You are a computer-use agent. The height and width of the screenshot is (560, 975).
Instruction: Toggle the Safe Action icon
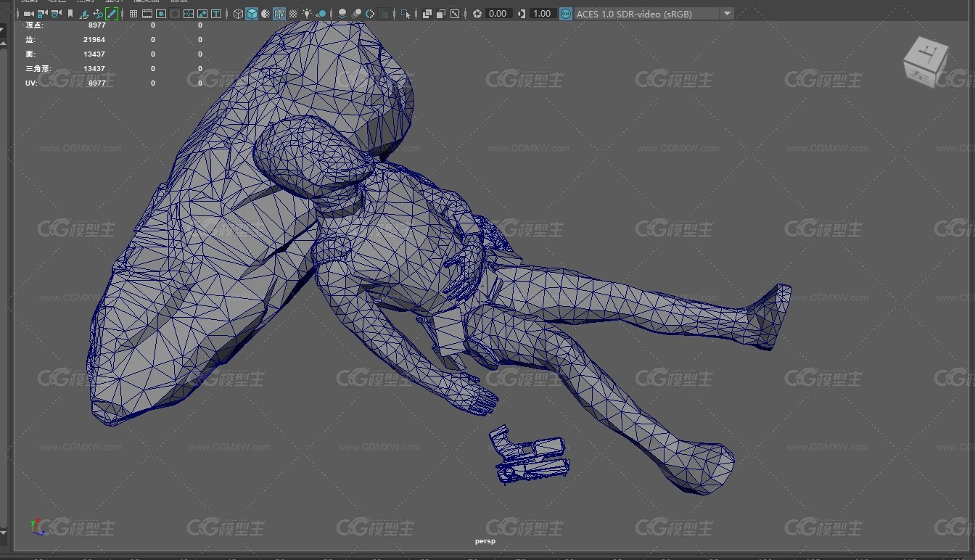[202, 14]
